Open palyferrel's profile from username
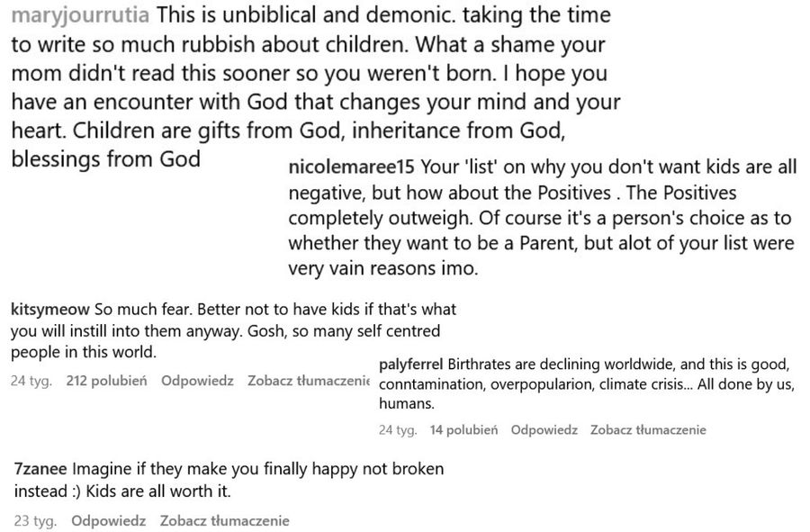 point(410,365)
